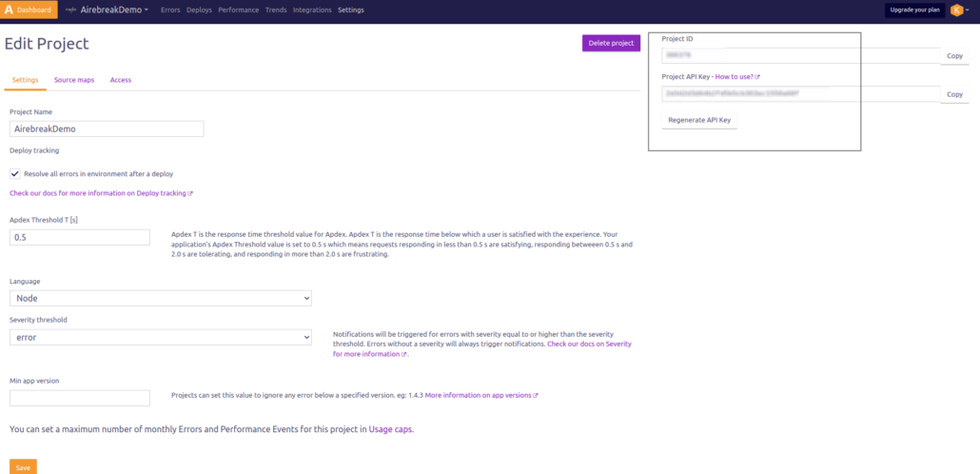Open the Dashboard via the Airbrake logo
Image resolution: width=980 pixels, height=474 pixels.
(x=29, y=10)
